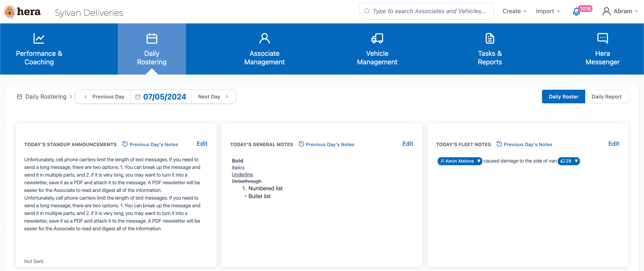This screenshot has height=271, width=644.
Task: Switch to Daily Roster view
Action: pos(563,97)
